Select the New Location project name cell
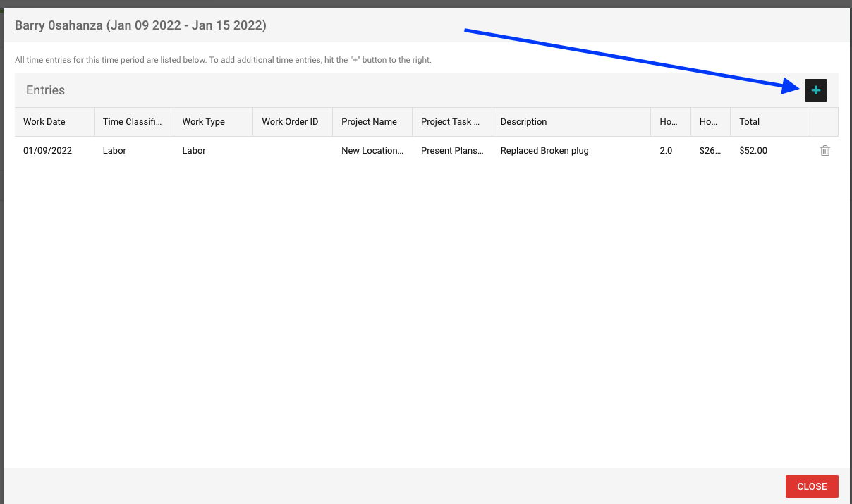This screenshot has height=504, width=852. [372, 151]
